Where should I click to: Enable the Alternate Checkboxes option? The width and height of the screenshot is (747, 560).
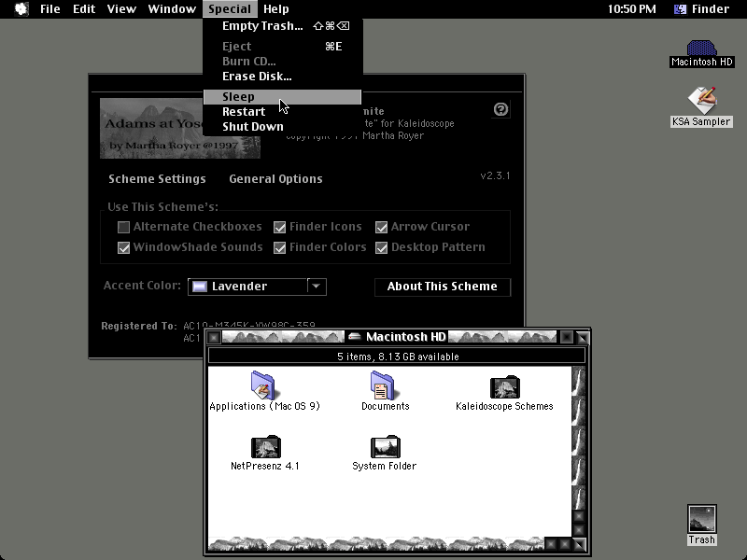[x=123, y=227]
